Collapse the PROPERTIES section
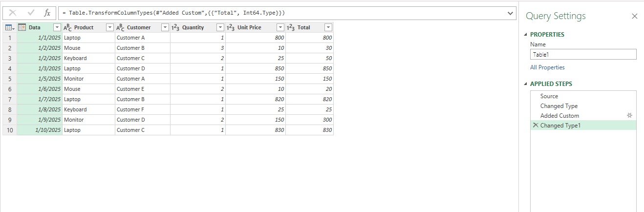 pos(526,35)
